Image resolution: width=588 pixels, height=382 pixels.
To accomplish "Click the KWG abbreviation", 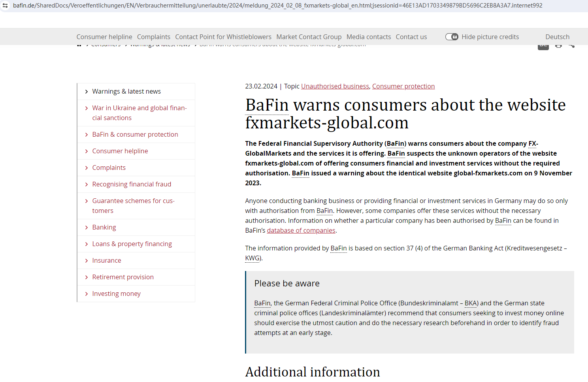I will coord(252,258).
